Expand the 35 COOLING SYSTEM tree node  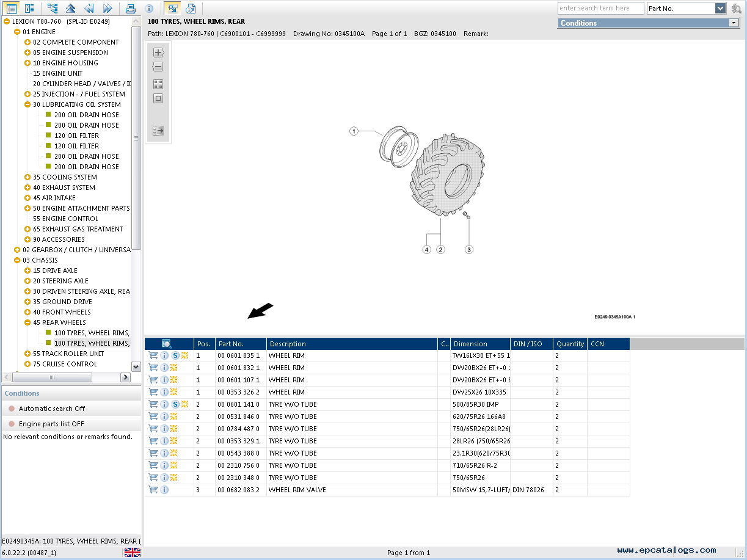(x=27, y=177)
